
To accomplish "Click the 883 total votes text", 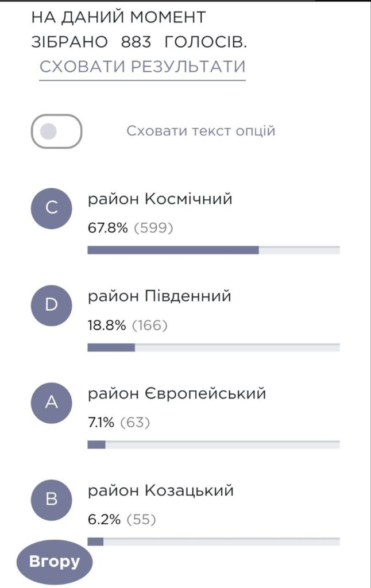I will (136, 42).
